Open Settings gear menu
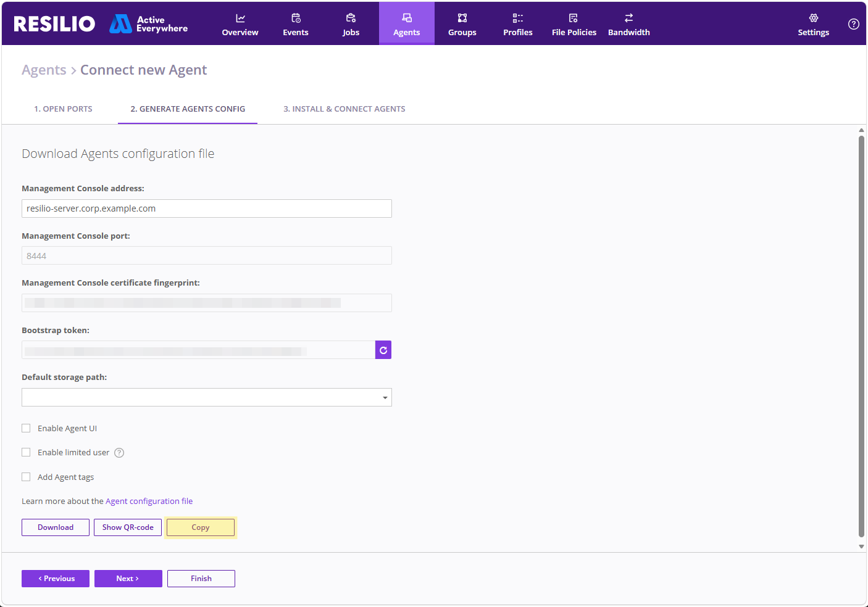 (x=814, y=24)
